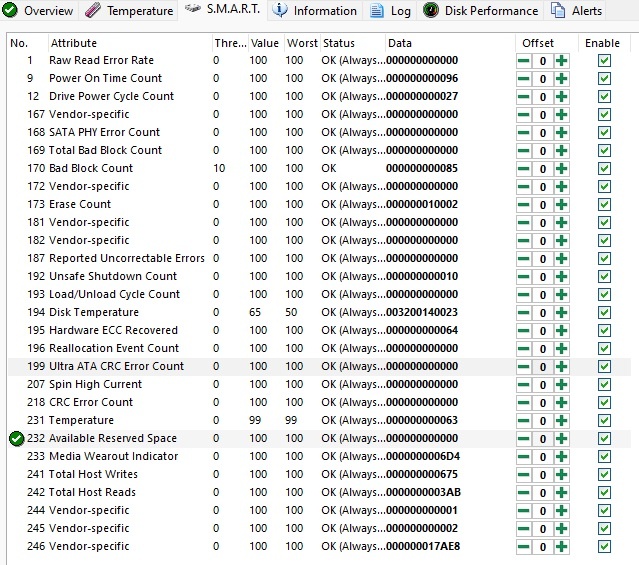Click the green checkmark icon beside Available Reserved Space
This screenshot has height=565, width=639.
click(16, 439)
